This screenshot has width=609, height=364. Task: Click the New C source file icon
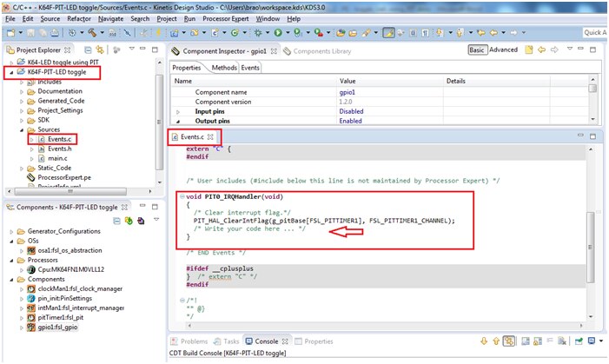click(x=215, y=33)
